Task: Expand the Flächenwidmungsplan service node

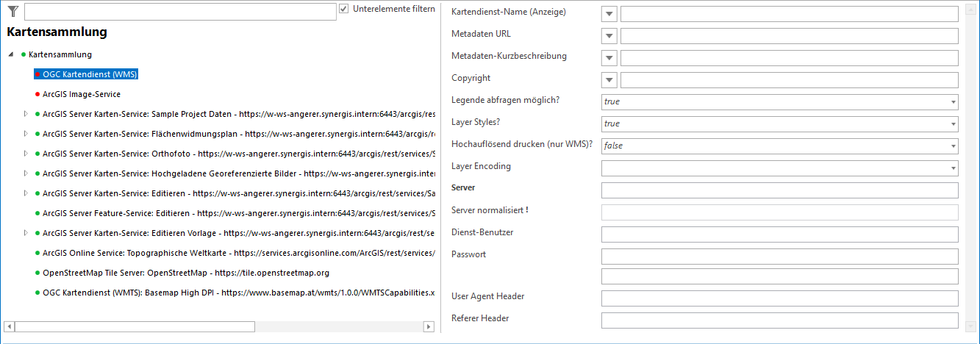Action: (x=26, y=134)
